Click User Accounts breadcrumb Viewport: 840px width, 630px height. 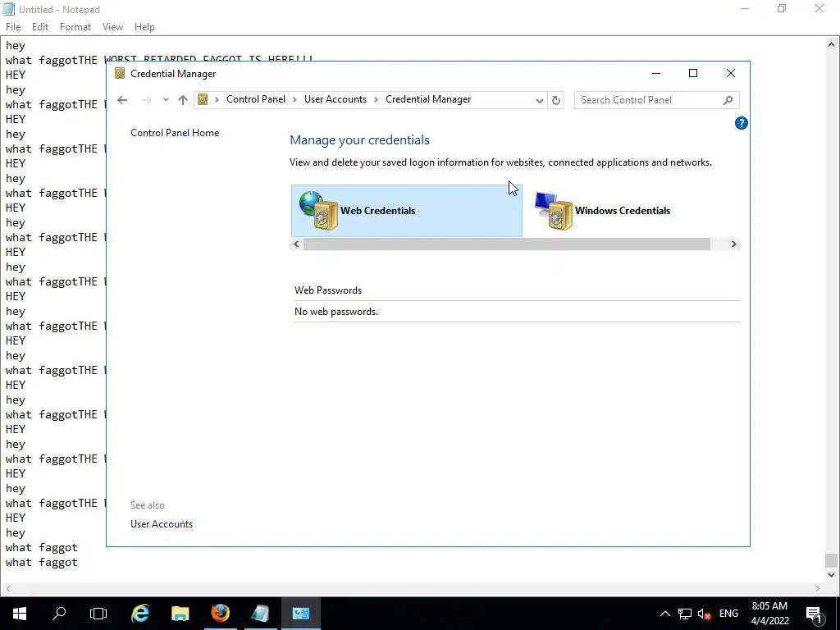[336, 99]
